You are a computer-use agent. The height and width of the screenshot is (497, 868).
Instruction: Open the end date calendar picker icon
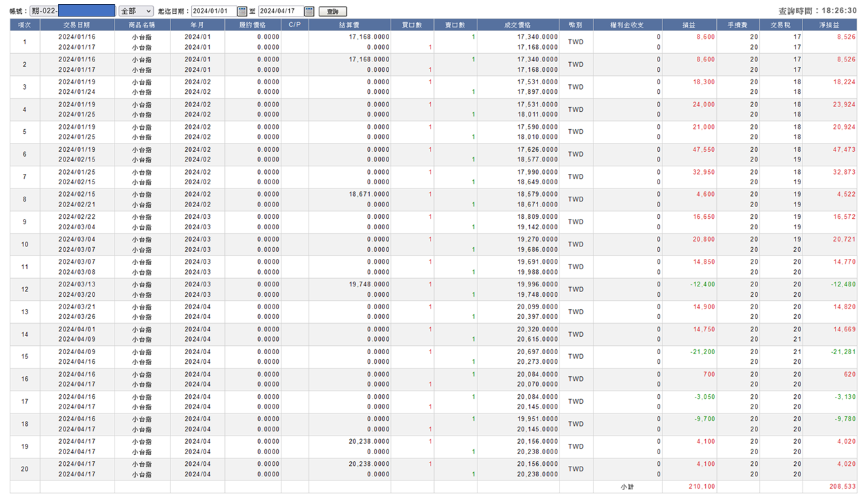point(309,11)
